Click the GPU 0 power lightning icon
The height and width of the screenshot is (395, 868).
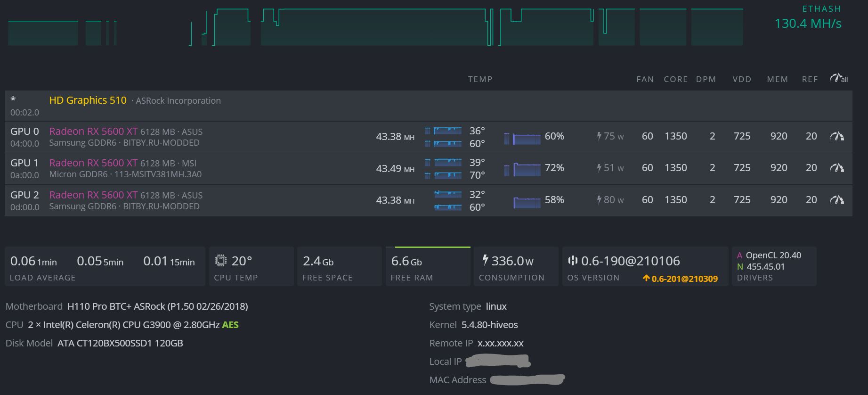tap(599, 136)
